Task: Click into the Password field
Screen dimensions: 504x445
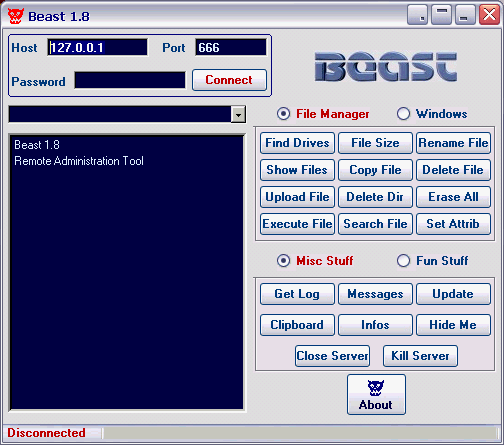Action: (x=130, y=80)
